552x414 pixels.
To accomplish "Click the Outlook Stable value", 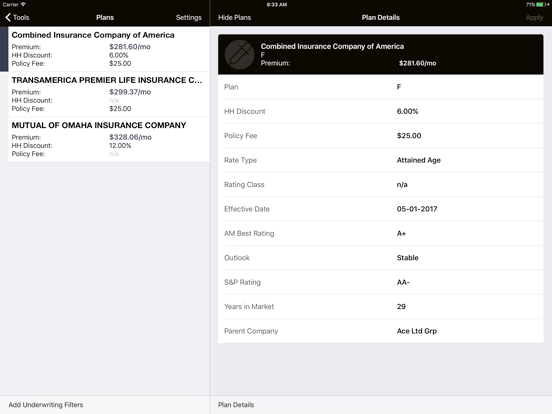I will pos(407,258).
